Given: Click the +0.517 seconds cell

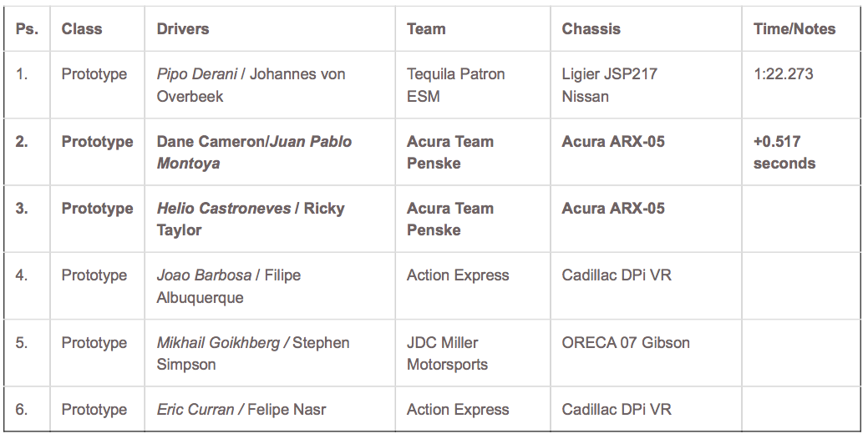Looking at the screenshot, I should pyautogui.click(x=784, y=152).
